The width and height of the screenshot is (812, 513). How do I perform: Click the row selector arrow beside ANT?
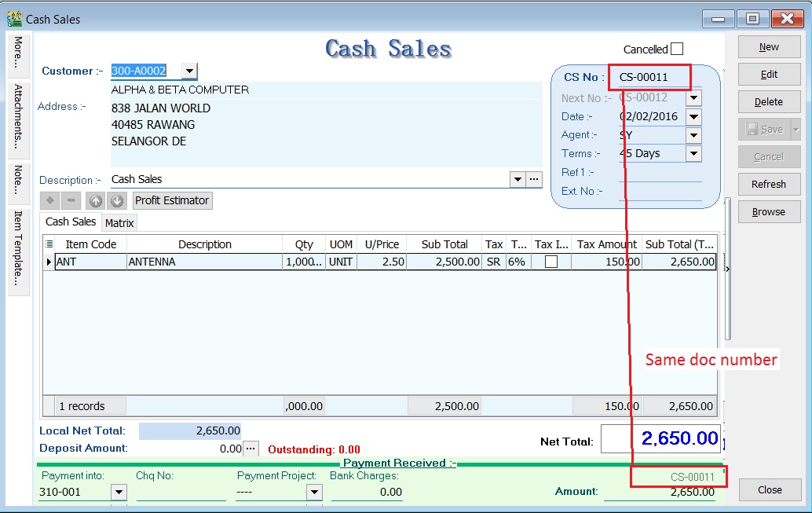49,261
